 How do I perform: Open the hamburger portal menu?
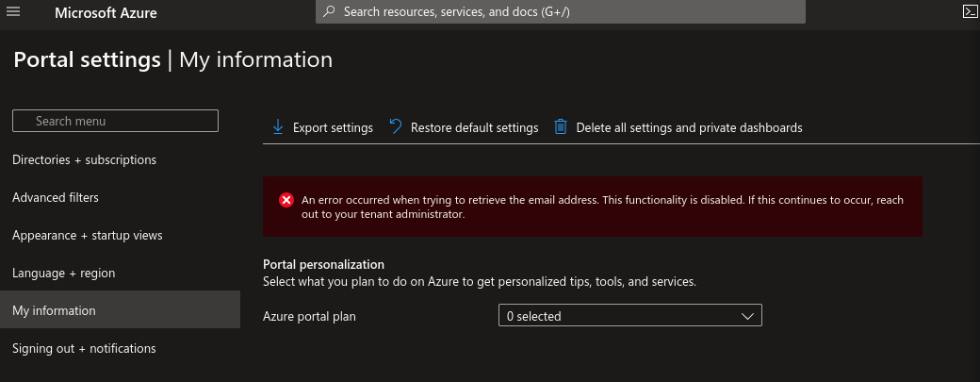[13, 12]
